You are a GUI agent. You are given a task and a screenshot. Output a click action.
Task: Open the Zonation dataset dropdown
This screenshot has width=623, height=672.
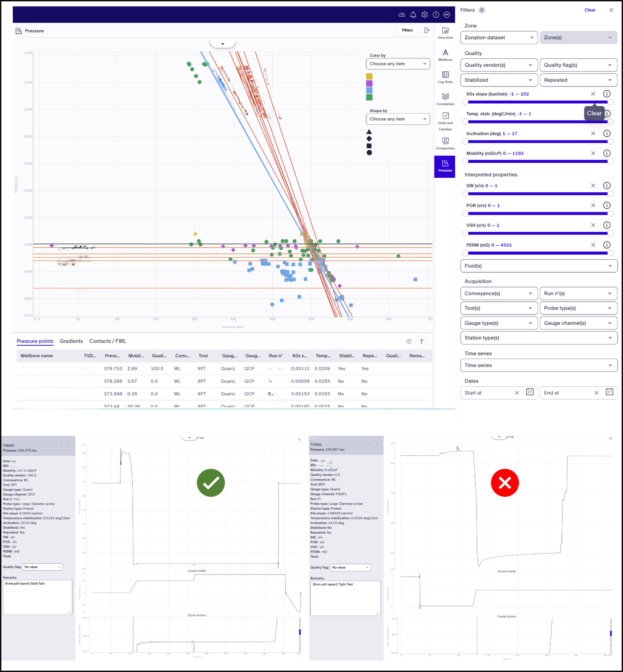[x=499, y=38]
